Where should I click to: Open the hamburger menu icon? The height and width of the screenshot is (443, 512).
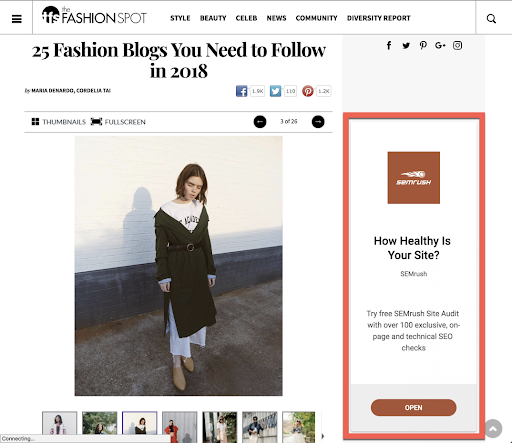pos(17,19)
